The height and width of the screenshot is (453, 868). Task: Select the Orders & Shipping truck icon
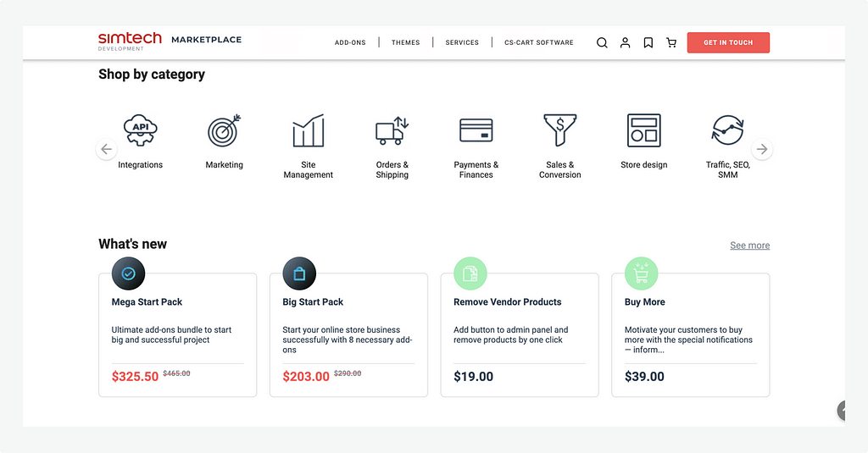392,131
